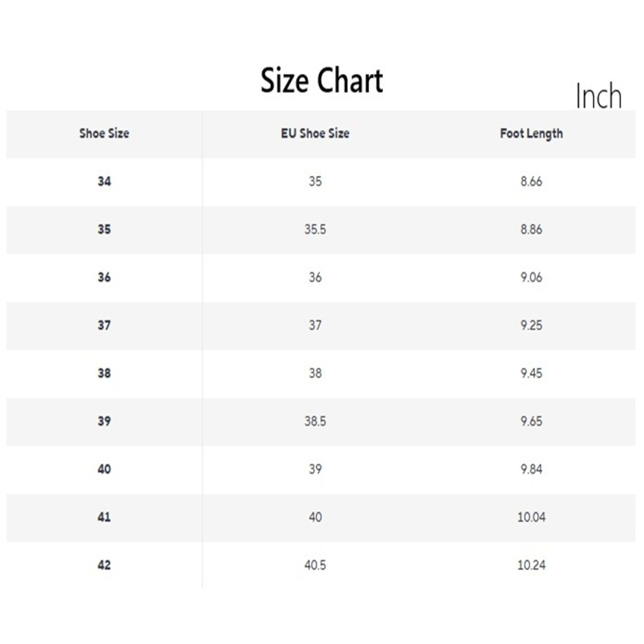Click shoe size 41 in first column
Viewport: 644px width, 644px height.
104,517
